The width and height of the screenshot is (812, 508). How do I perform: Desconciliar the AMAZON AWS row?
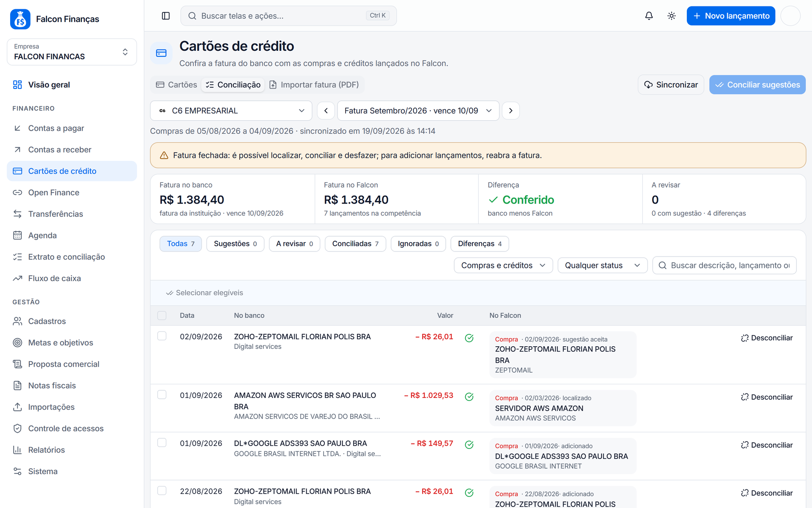click(x=767, y=397)
